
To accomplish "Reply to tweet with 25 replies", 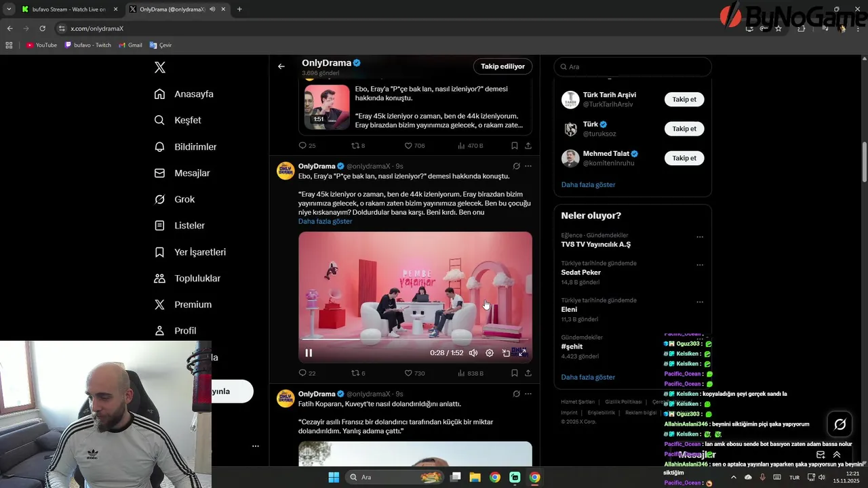I will (x=307, y=145).
